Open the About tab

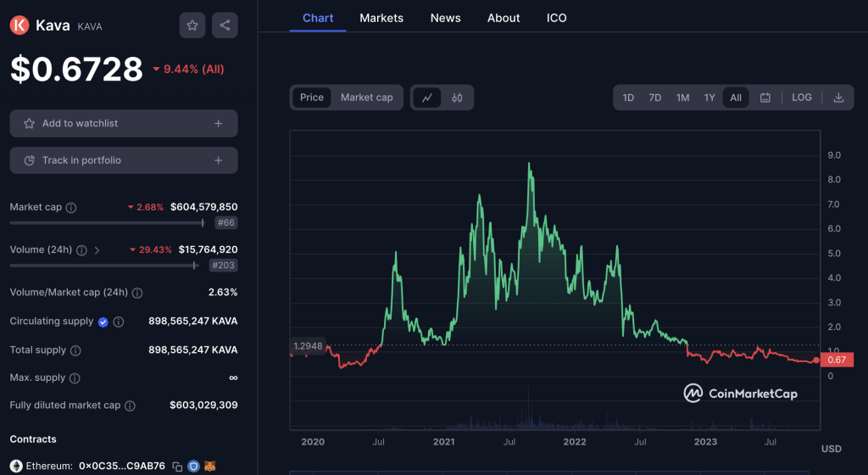[x=504, y=18]
